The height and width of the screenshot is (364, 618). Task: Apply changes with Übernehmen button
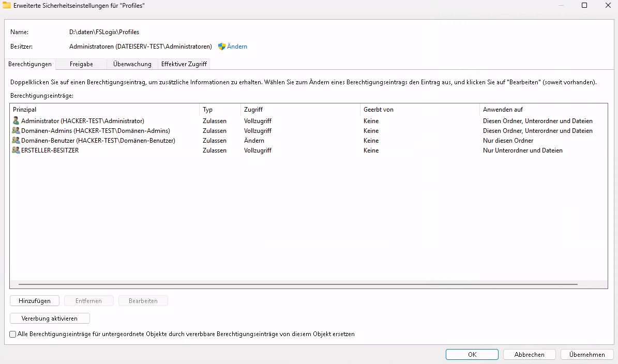(586, 355)
